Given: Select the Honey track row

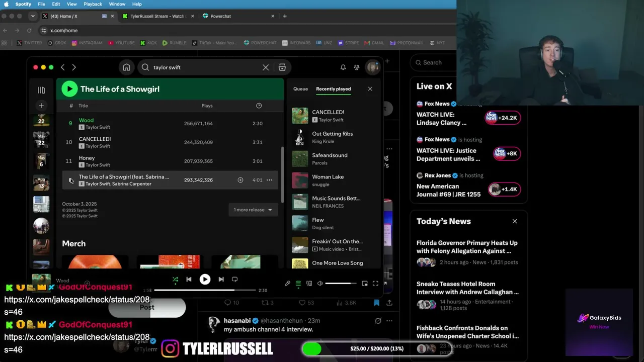Looking at the screenshot, I should [170, 161].
